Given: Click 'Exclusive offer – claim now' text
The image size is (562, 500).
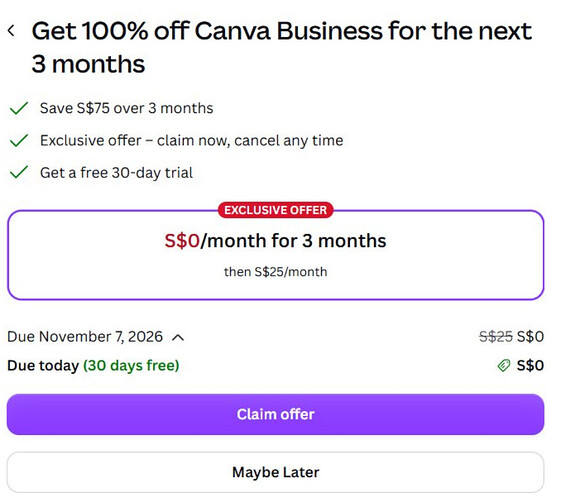Looking at the screenshot, I should (135, 141).
